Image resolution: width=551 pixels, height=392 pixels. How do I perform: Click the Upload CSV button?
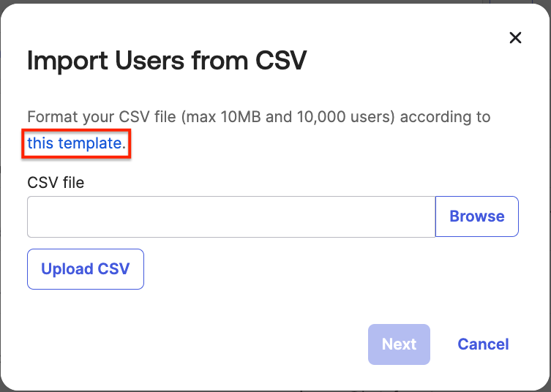pos(86,269)
